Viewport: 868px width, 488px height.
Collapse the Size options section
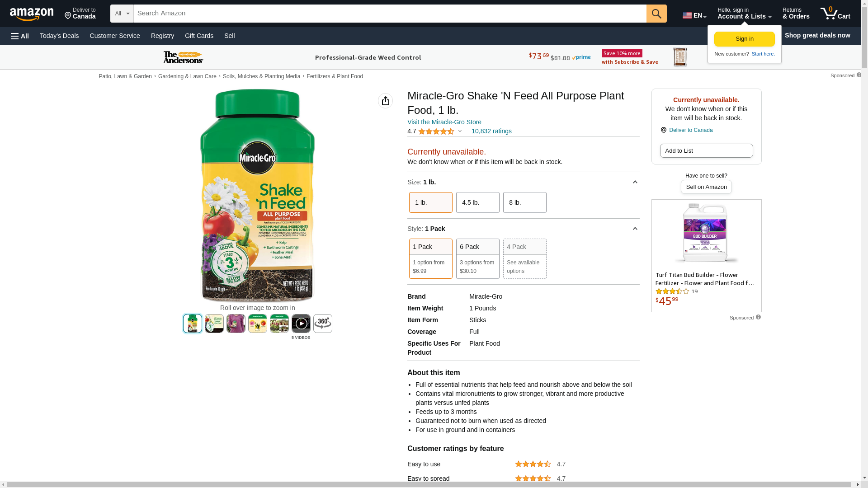click(x=635, y=182)
